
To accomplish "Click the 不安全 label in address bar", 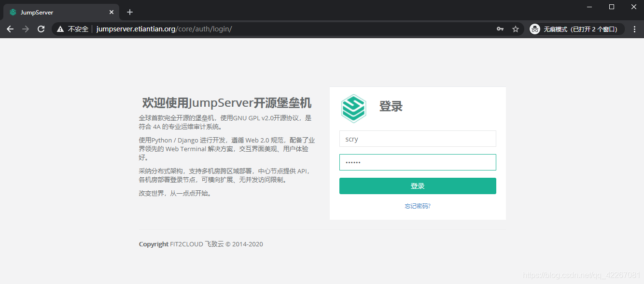I will tap(78, 29).
